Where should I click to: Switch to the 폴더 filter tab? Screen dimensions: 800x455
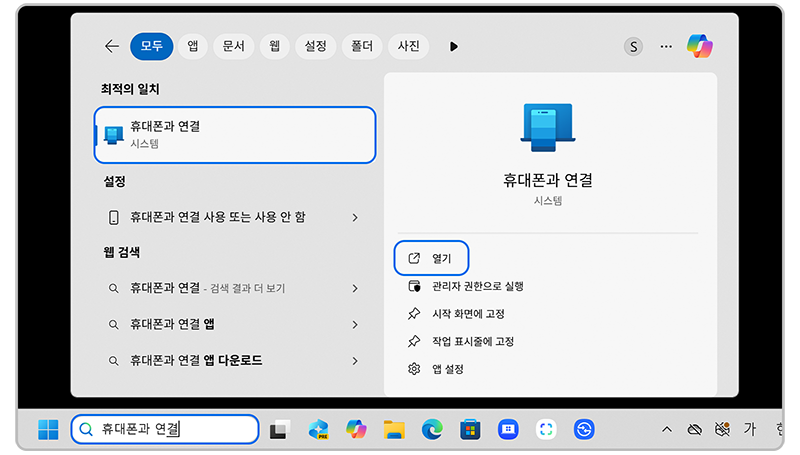pos(362,46)
